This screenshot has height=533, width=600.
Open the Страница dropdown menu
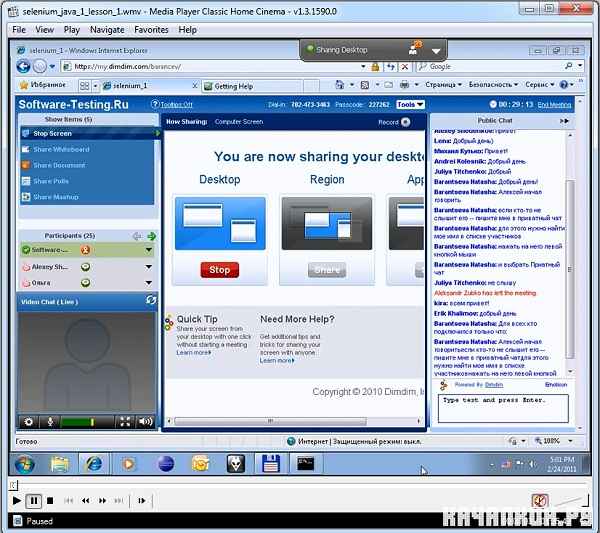click(443, 85)
